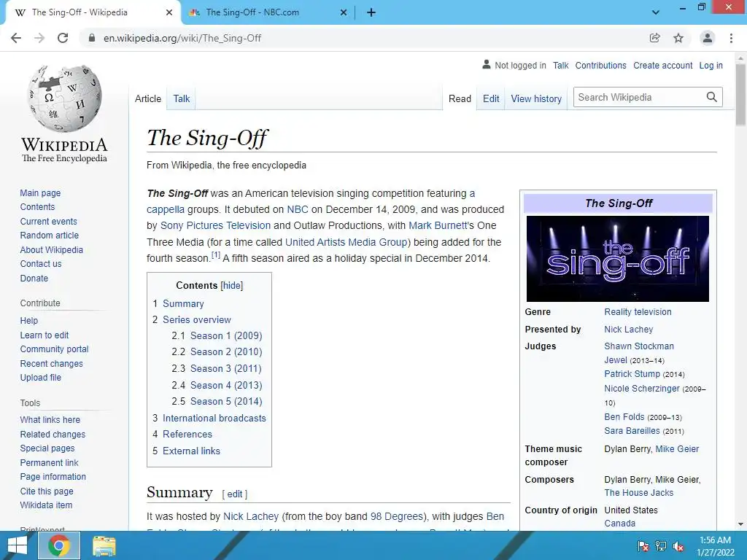This screenshot has width=747, height=560.
Task: Open the Sony Pictures Television link
Action: [215, 225]
